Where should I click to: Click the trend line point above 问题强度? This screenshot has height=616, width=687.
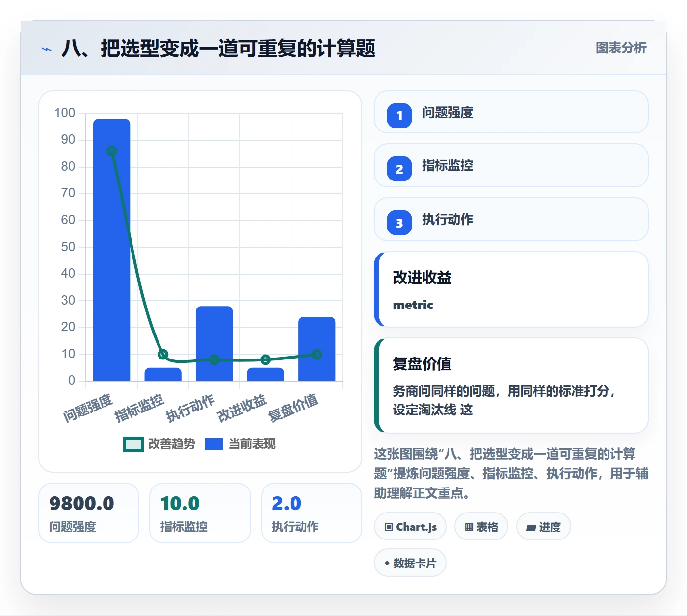tap(112, 151)
